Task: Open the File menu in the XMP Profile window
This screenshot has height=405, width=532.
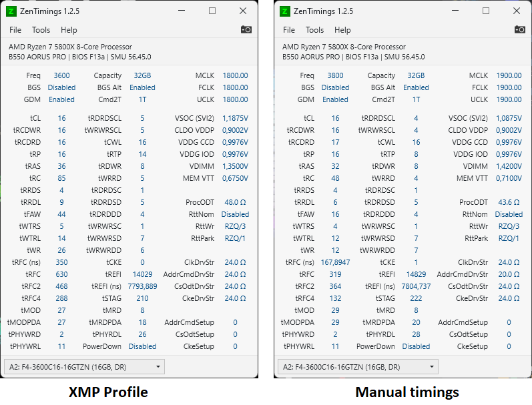Action: coord(15,30)
